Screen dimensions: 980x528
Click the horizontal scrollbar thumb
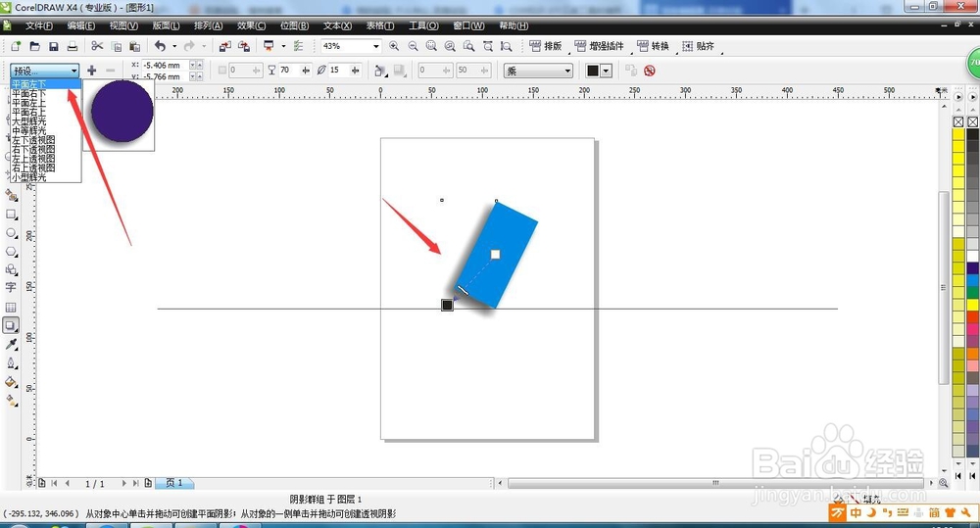[715, 483]
